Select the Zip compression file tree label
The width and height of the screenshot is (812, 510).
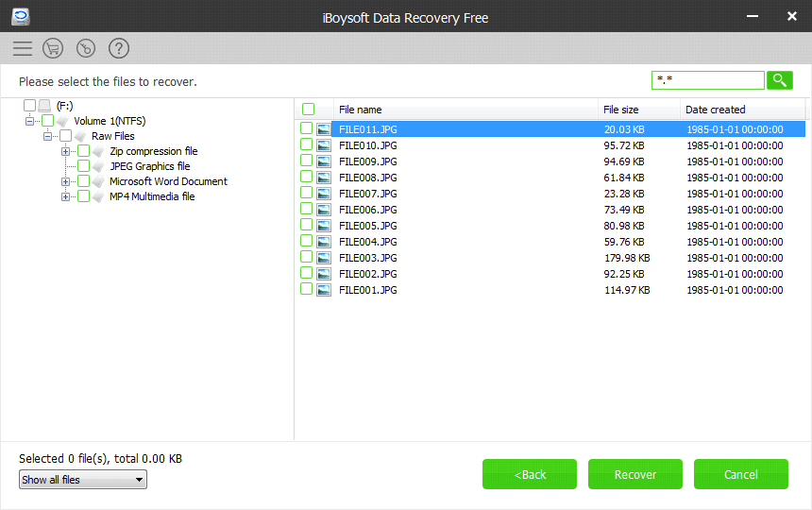[153, 151]
